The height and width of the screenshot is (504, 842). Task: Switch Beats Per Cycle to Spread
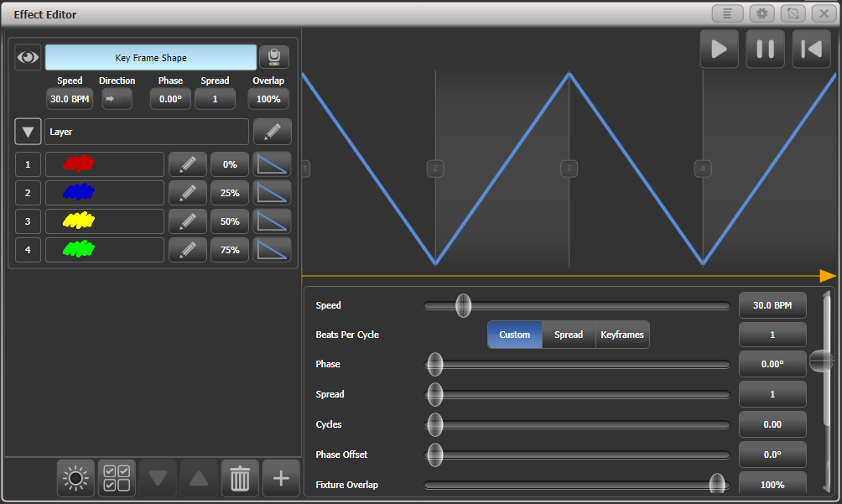(x=568, y=334)
